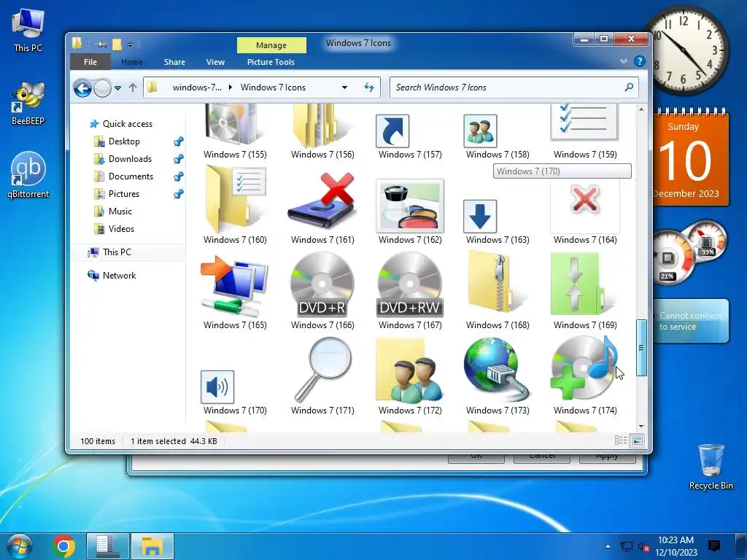Click the search magnifier icon
The height and width of the screenshot is (560, 747).
point(629,87)
